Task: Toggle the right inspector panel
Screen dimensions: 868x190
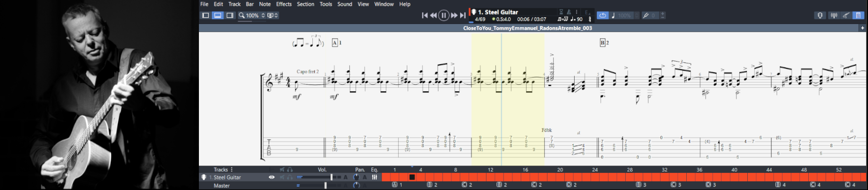Action: 230,15
